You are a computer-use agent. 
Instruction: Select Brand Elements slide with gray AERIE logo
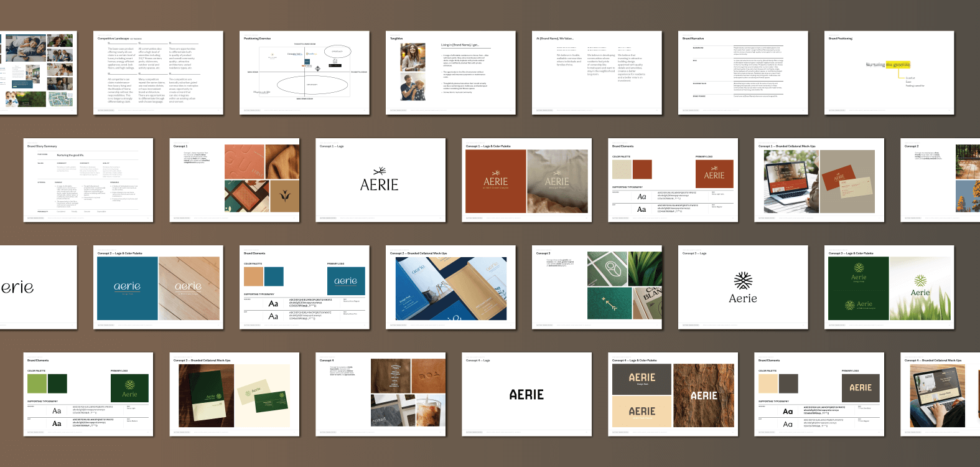819,394
